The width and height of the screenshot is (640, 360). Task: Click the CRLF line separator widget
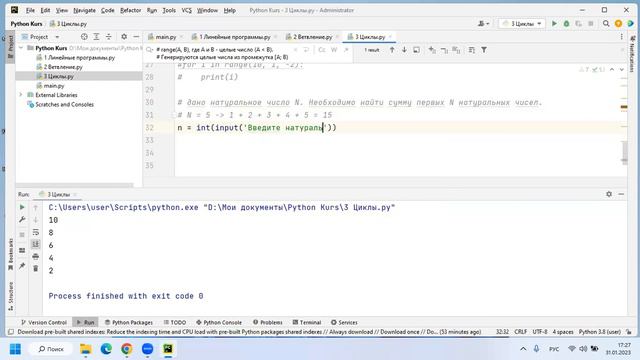520,332
